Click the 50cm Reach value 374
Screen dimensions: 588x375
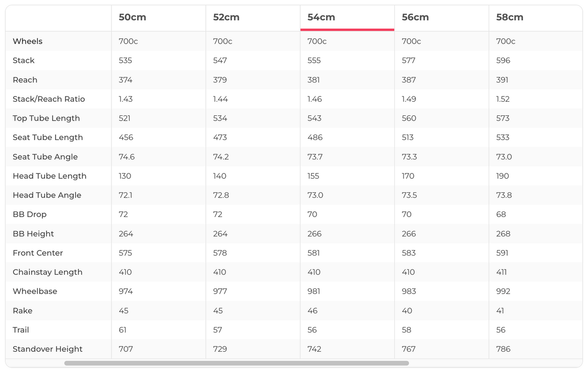(x=125, y=80)
